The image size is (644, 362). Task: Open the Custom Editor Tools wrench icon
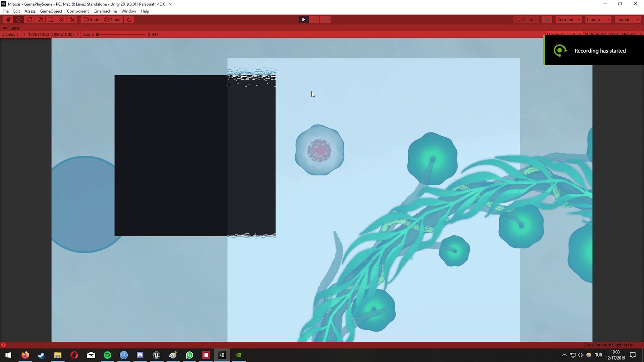point(72,19)
